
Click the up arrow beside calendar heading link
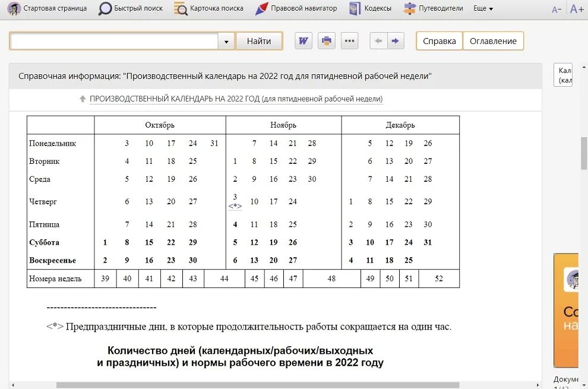click(x=83, y=99)
